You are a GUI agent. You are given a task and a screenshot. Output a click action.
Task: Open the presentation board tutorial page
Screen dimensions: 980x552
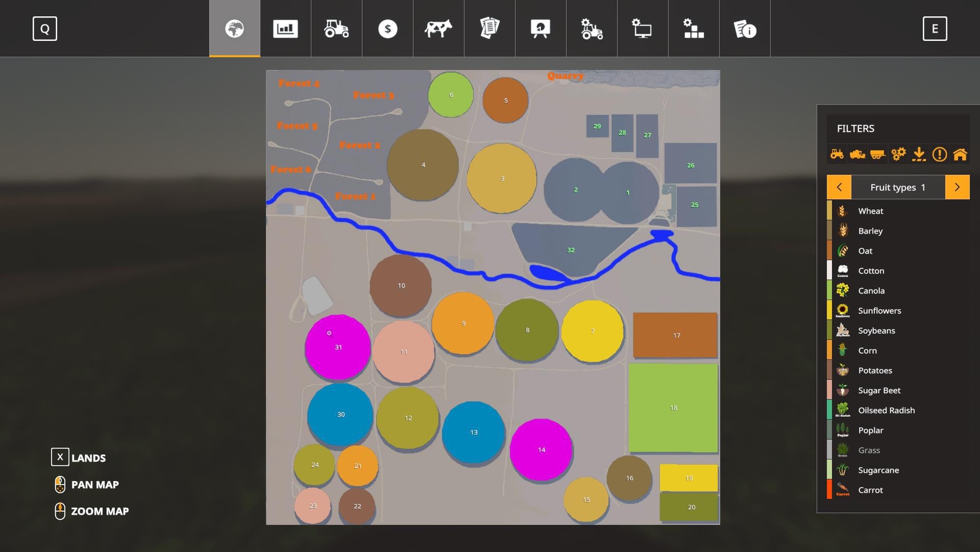(541, 29)
